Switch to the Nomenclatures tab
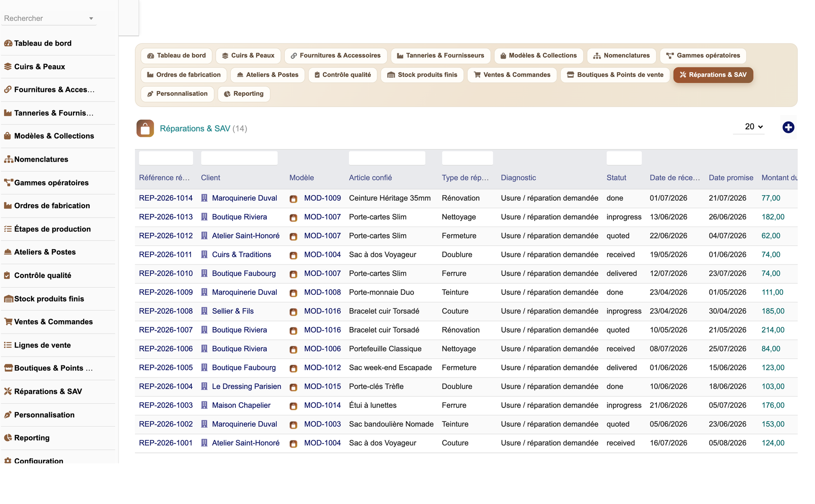 622,56
